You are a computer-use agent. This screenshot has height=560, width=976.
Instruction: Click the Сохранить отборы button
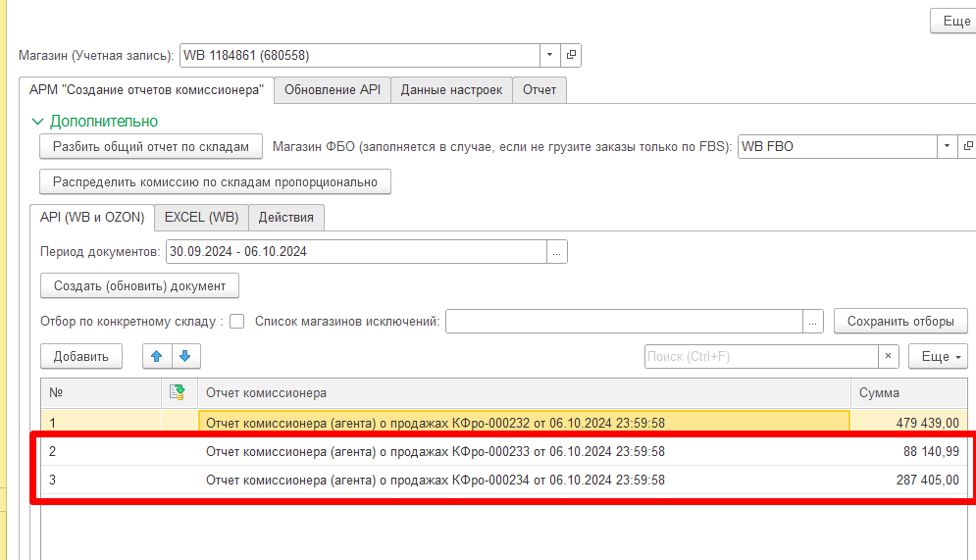(x=900, y=322)
